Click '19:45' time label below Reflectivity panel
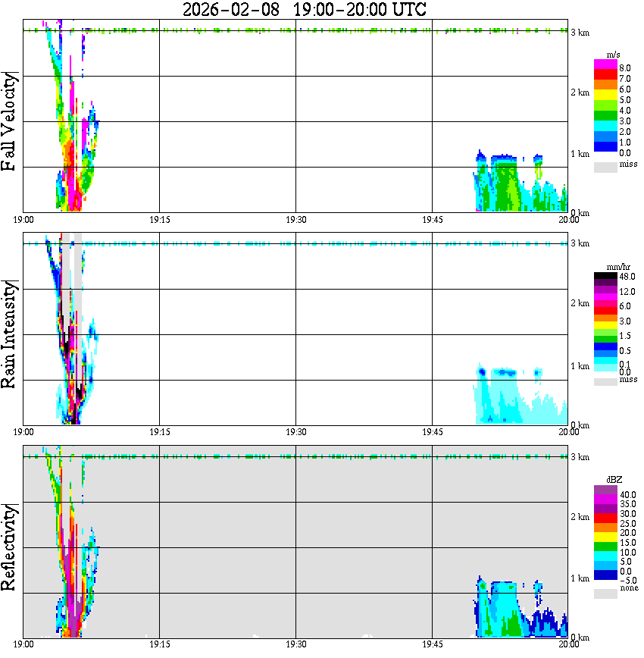The height and width of the screenshot is (658, 644). 433,644
